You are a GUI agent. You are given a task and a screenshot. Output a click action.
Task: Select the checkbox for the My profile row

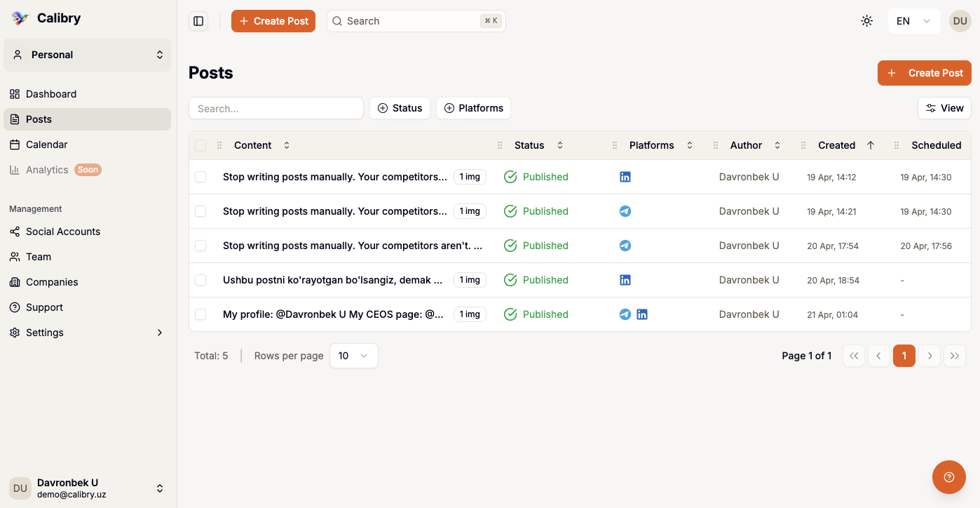click(x=200, y=314)
